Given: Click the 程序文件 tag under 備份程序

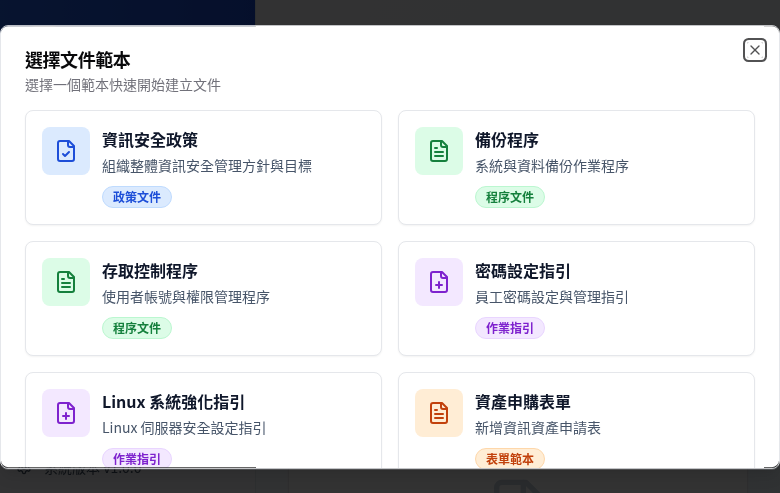Looking at the screenshot, I should click(x=510, y=197).
